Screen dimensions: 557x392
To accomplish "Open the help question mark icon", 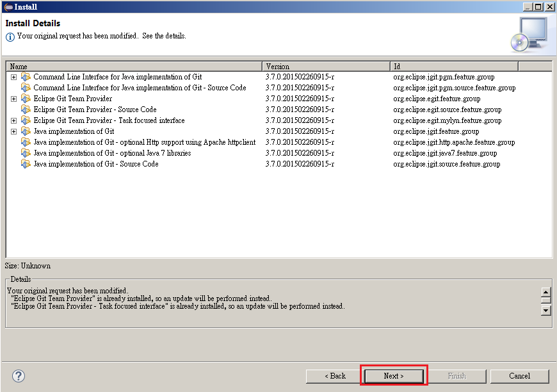I will (x=19, y=376).
